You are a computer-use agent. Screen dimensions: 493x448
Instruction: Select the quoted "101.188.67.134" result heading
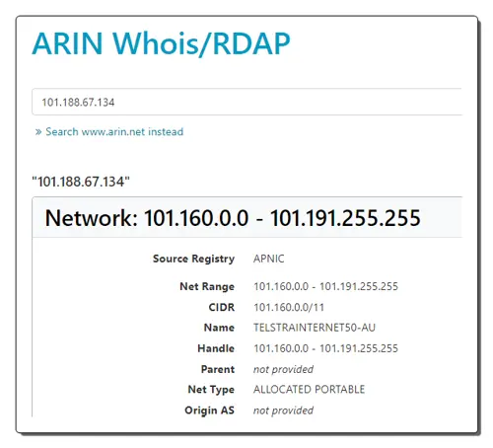coord(81,182)
